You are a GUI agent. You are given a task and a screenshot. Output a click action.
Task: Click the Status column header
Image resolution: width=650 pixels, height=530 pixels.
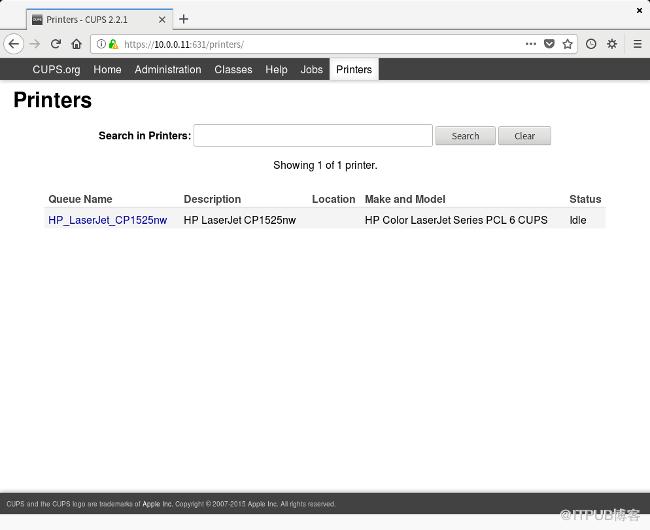(585, 199)
